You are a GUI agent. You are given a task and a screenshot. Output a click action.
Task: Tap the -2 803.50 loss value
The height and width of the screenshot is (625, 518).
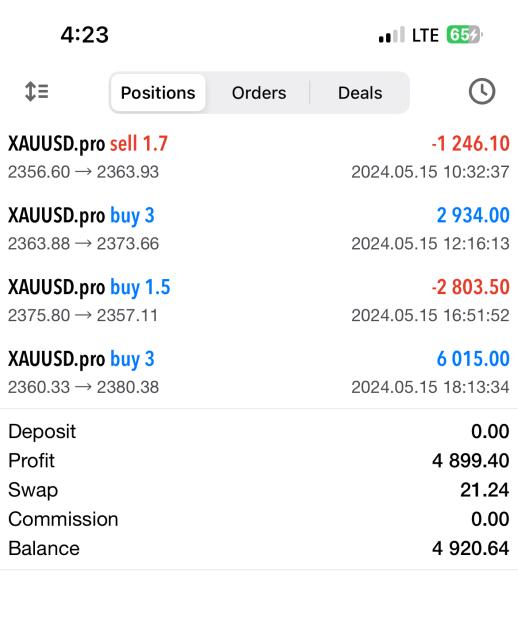coord(471,287)
